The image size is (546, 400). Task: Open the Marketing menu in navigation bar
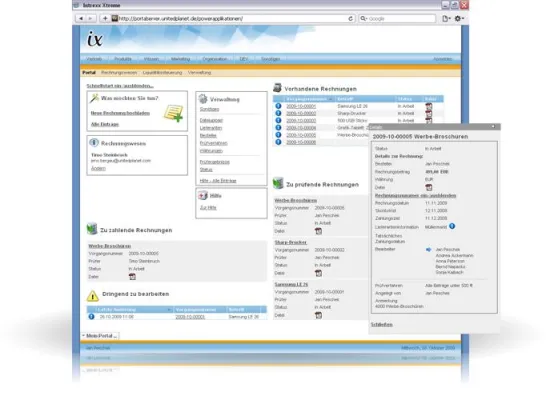coord(180,59)
